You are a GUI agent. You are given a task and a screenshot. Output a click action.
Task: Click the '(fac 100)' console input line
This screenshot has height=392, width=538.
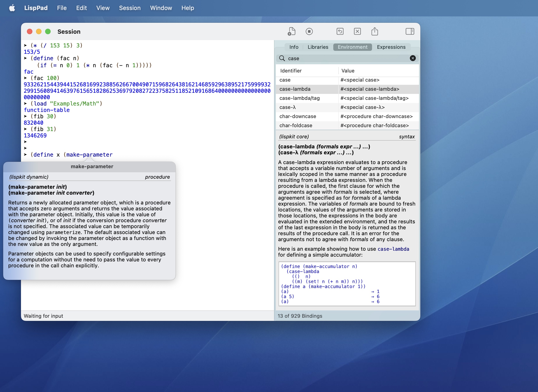[42, 78]
